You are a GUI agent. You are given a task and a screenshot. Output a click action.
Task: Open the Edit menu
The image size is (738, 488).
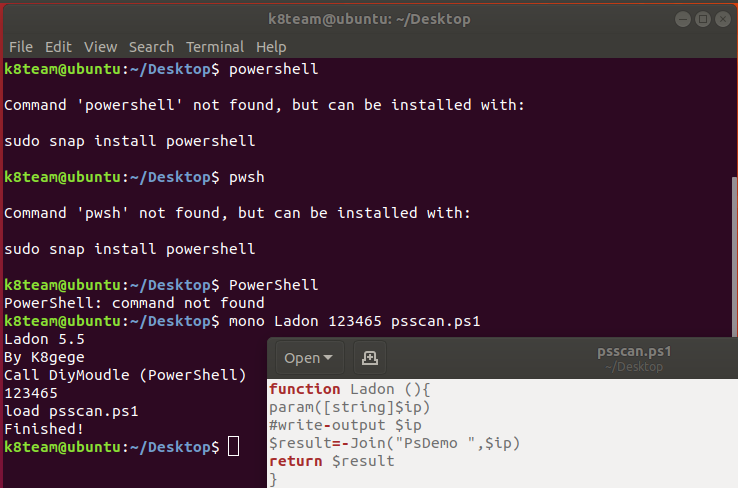tap(58, 47)
